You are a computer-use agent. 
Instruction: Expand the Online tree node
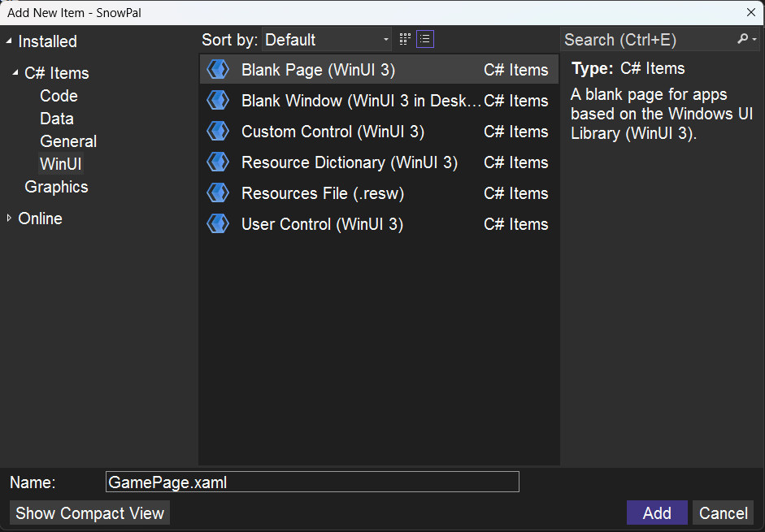(9, 218)
